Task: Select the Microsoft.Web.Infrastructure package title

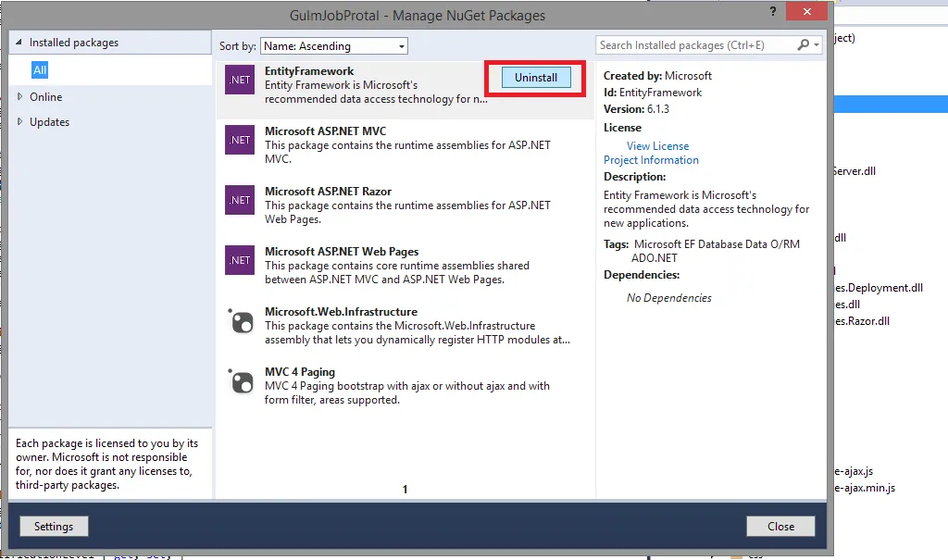Action: 341,311
